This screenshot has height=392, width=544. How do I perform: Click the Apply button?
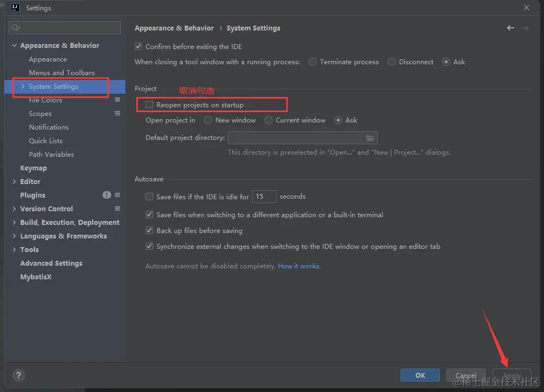tap(512, 375)
